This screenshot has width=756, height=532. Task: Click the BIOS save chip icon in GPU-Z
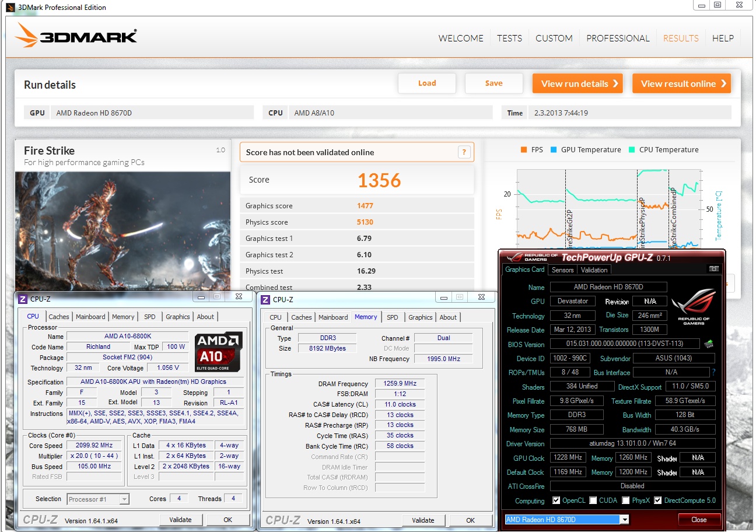(709, 344)
